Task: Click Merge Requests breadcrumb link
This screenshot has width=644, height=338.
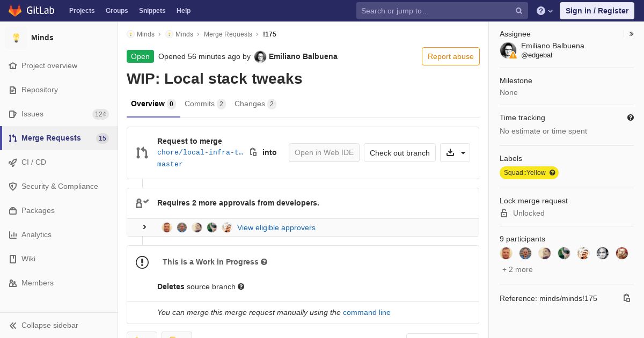Action: point(228,34)
